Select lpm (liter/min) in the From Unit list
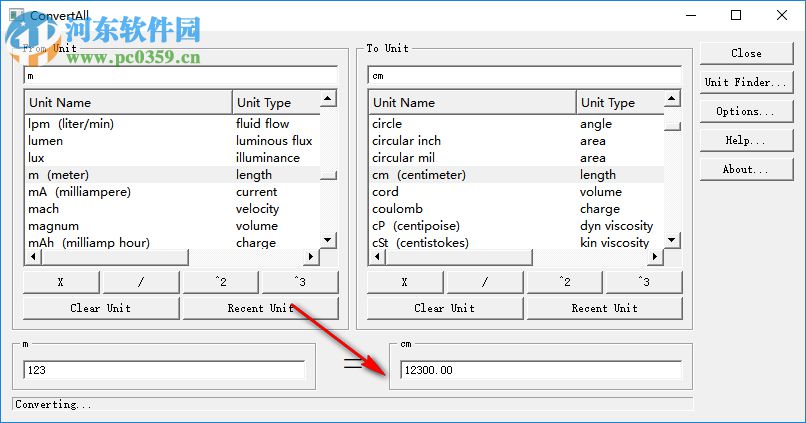This screenshot has height=423, width=806. pyautogui.click(x=172, y=124)
